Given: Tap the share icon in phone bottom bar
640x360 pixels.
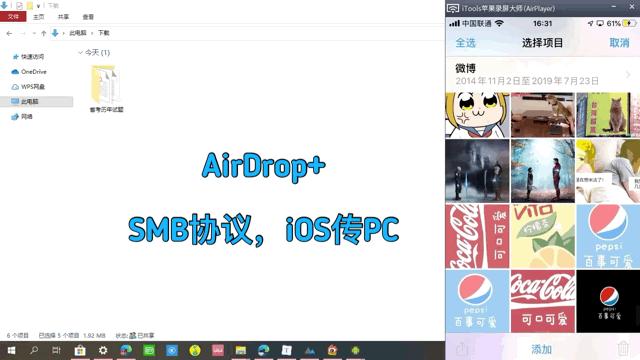Looking at the screenshot, I should coord(463,349).
